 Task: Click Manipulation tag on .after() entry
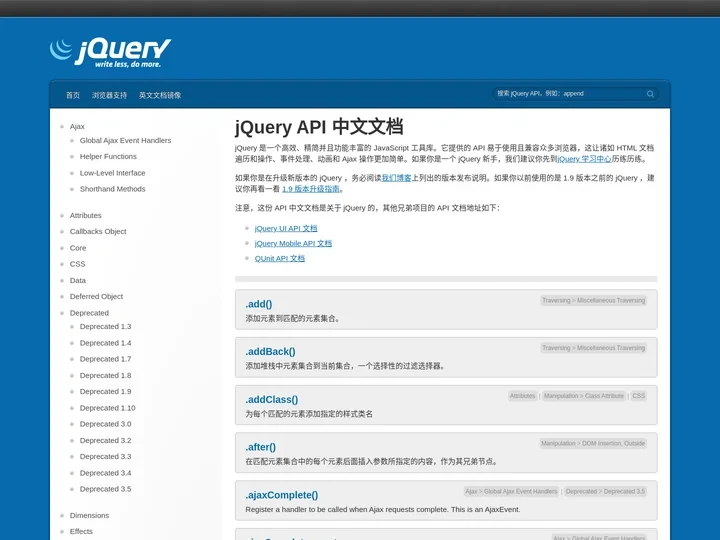(x=558, y=444)
